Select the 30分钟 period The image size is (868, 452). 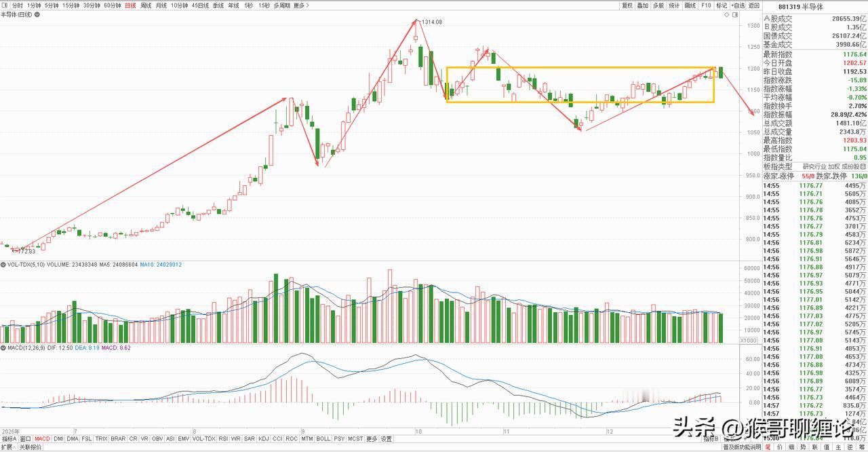point(92,5)
